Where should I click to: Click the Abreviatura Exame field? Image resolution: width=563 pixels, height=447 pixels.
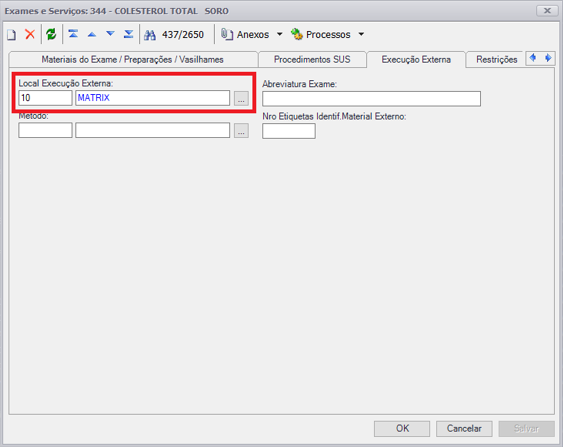(371, 99)
